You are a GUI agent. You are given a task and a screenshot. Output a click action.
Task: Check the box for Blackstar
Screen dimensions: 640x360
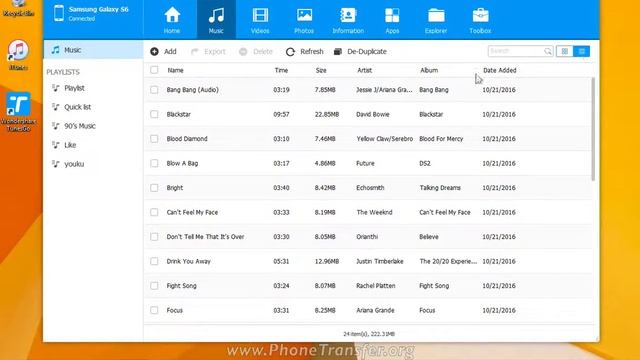point(154,114)
